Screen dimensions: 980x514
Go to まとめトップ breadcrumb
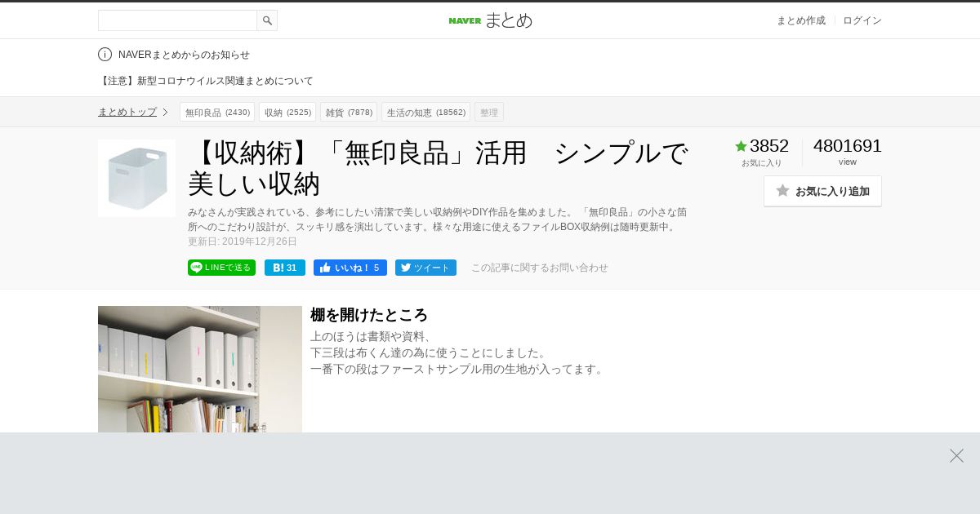coord(127,112)
